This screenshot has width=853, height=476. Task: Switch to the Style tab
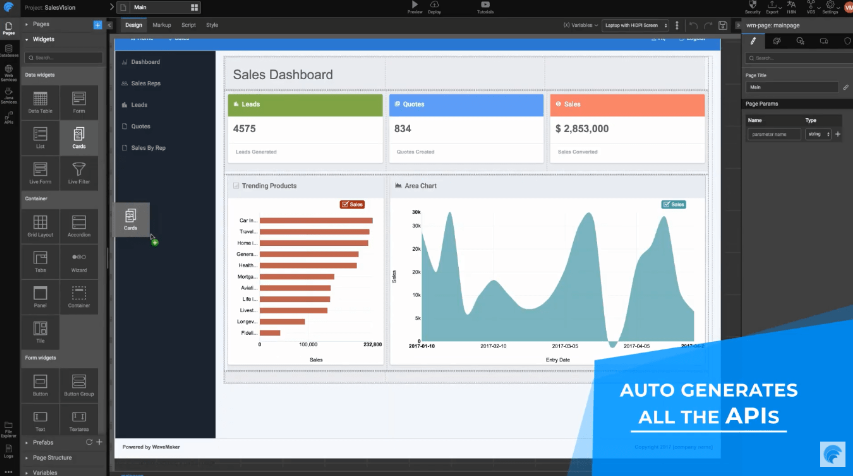click(212, 25)
